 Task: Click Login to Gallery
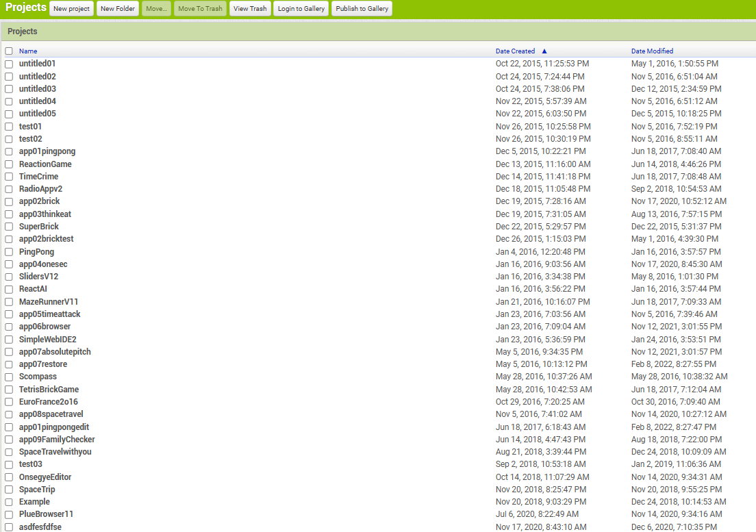301,9
